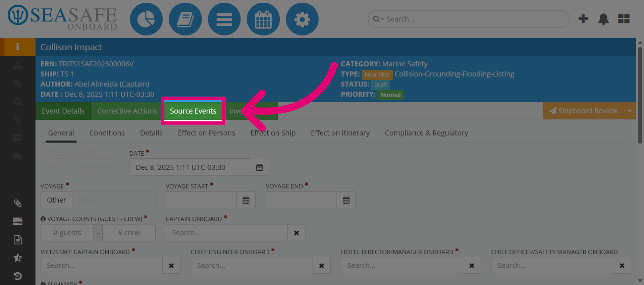Switch to Corrective Actions tab

click(x=127, y=111)
